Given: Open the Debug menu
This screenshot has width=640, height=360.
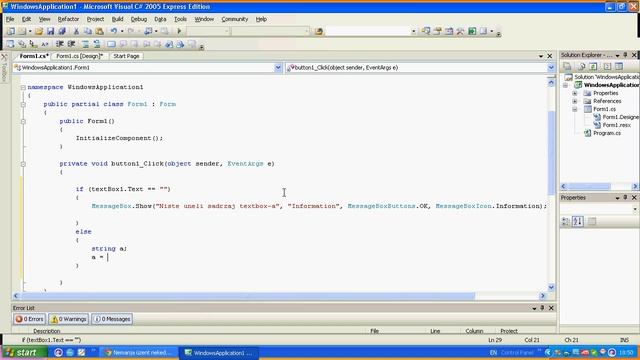Looking at the screenshot, I should coord(139,19).
